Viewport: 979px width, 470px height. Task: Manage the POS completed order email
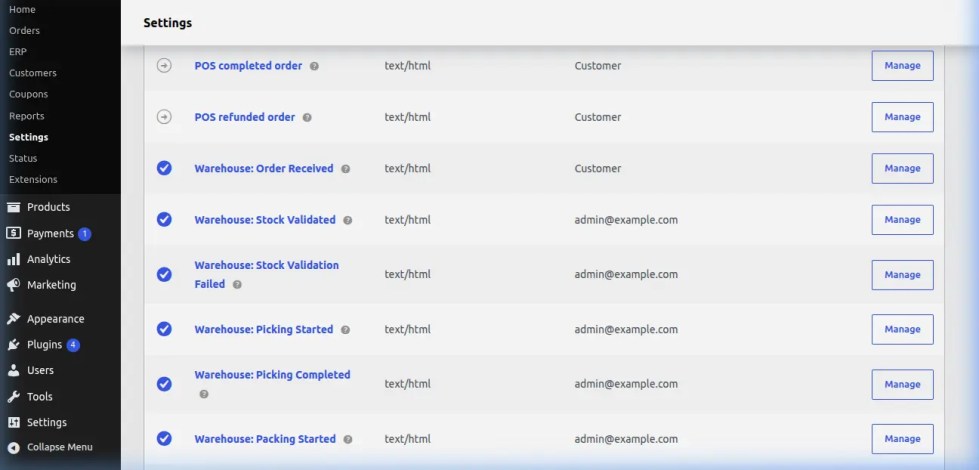902,66
